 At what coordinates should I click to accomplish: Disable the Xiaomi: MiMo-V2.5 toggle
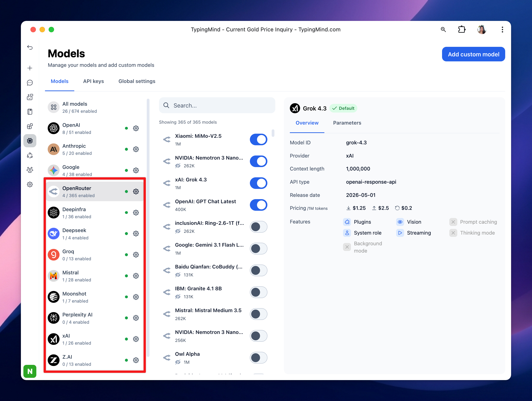[259, 140]
